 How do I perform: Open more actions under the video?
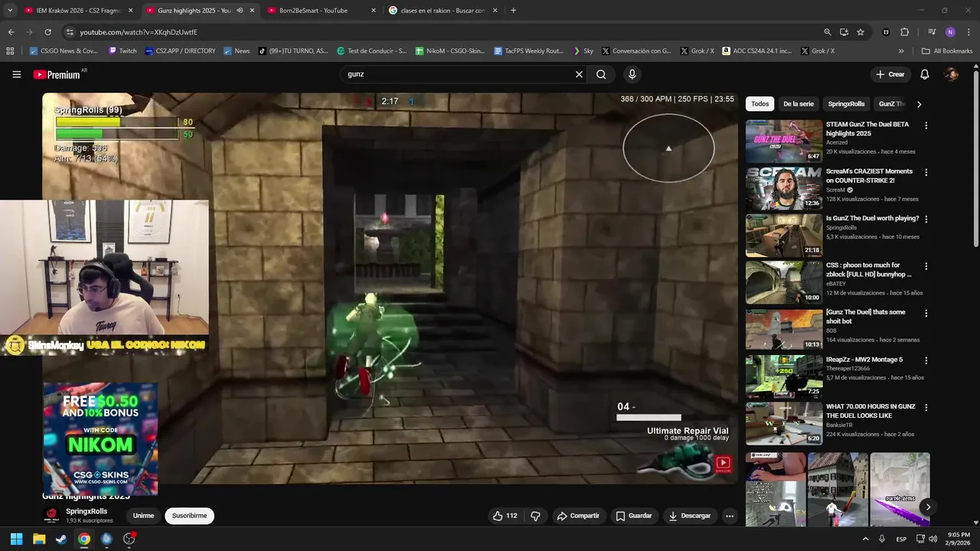click(730, 516)
